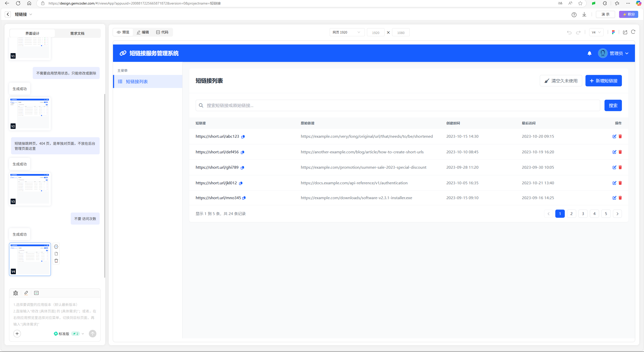Click the Figma export icon
The height and width of the screenshot is (352, 644).
pyautogui.click(x=613, y=32)
